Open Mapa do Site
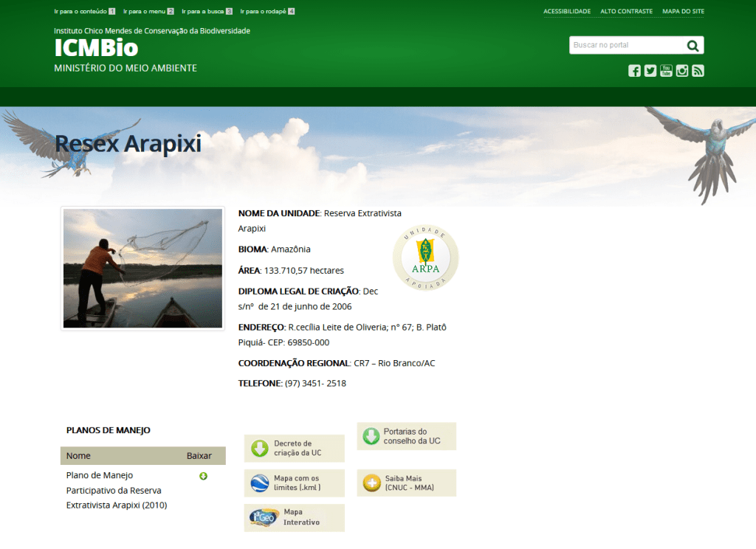This screenshot has height=549, width=756. click(683, 12)
